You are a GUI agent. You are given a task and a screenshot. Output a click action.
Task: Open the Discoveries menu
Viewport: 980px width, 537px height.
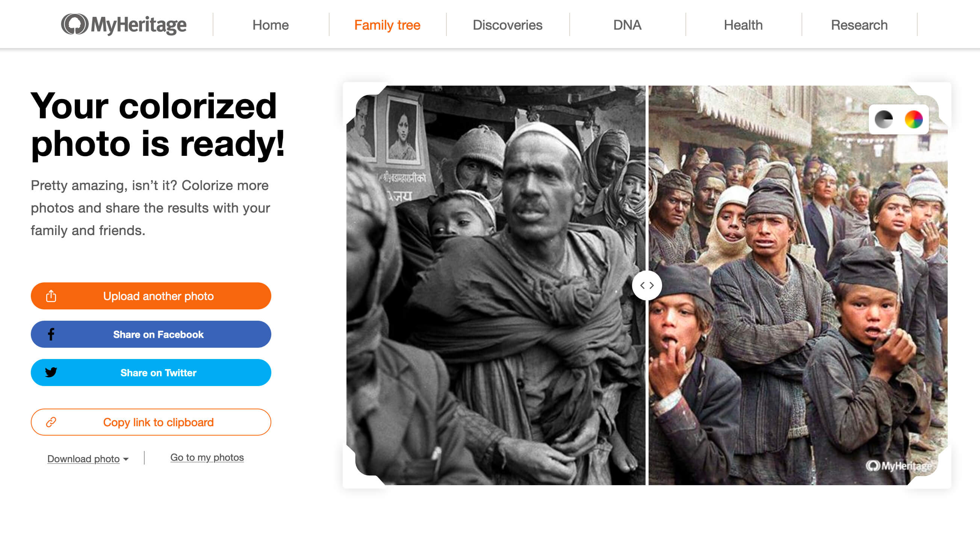point(507,25)
